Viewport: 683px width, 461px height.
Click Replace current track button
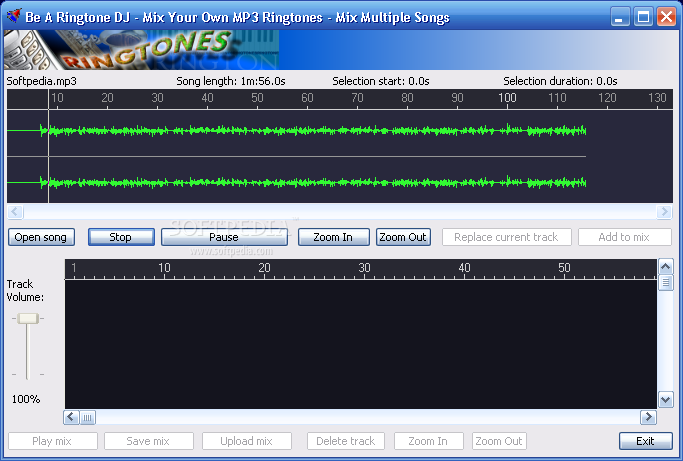pos(507,237)
